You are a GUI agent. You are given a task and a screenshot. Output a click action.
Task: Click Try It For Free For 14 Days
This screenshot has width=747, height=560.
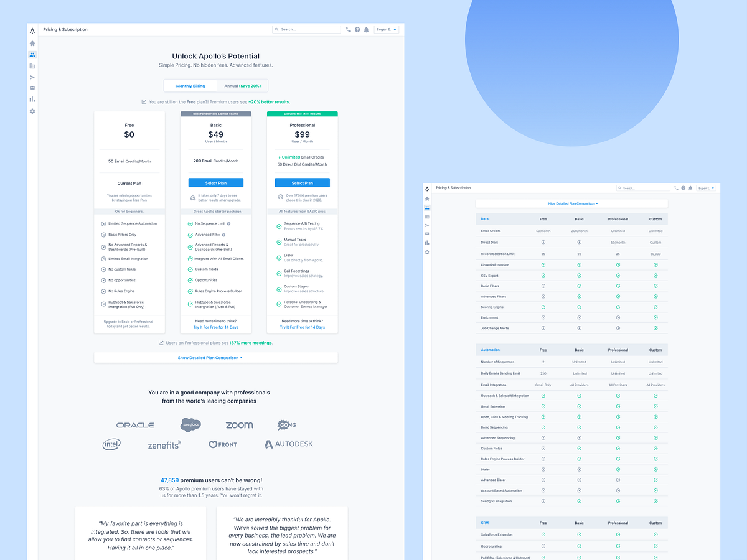[x=215, y=327]
